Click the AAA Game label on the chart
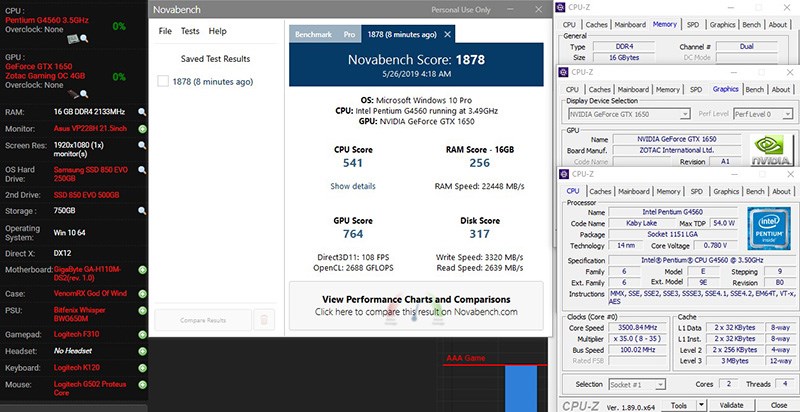The image size is (800, 412). click(x=466, y=358)
